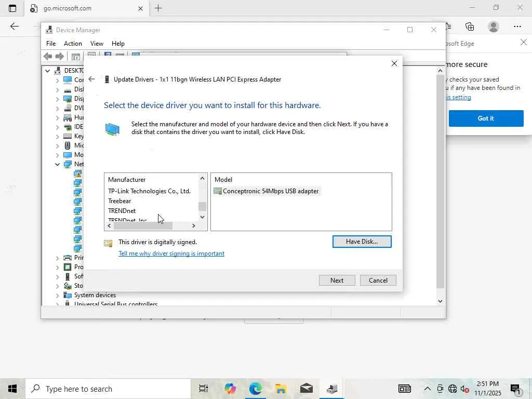Open the Windows Start menu

point(12,389)
